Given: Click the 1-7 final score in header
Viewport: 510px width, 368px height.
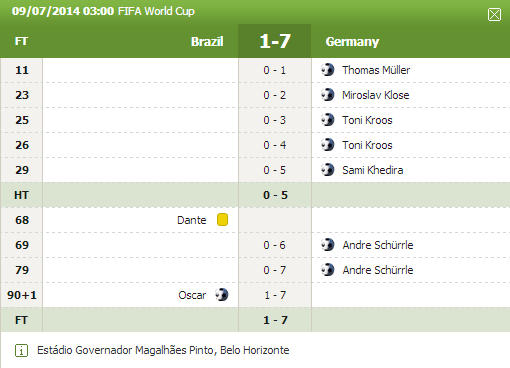Looking at the screenshot, I should click(275, 41).
